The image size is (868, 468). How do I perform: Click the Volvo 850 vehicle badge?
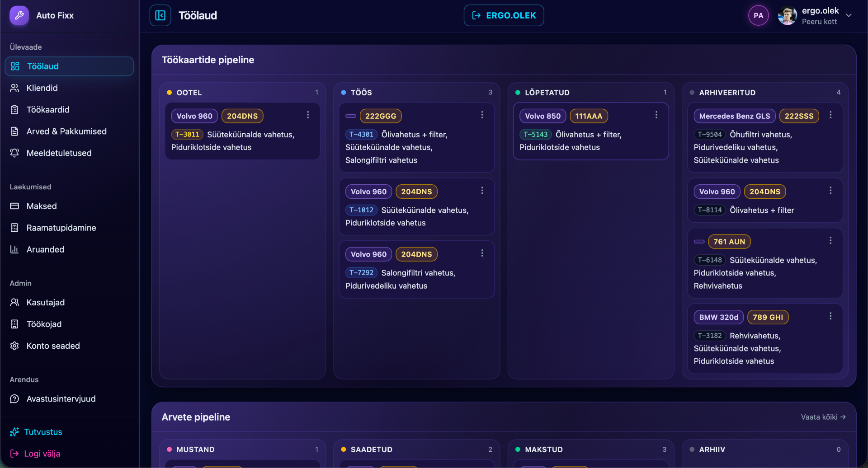point(542,116)
